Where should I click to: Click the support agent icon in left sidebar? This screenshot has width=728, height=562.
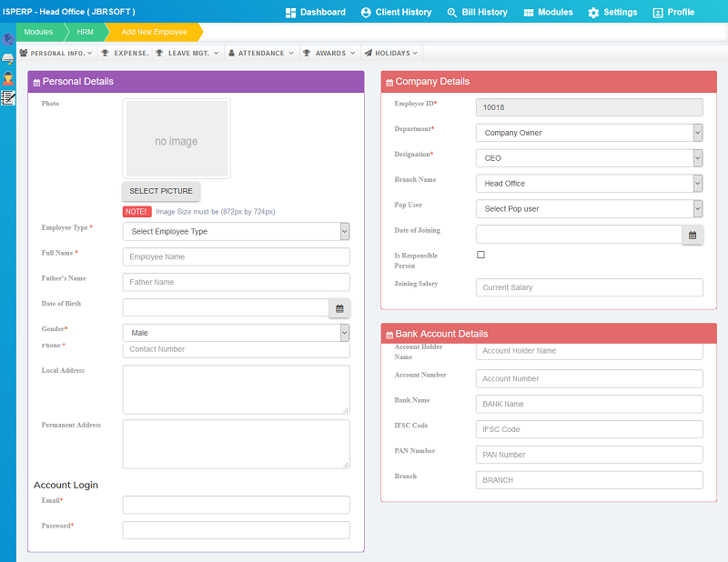[8, 78]
